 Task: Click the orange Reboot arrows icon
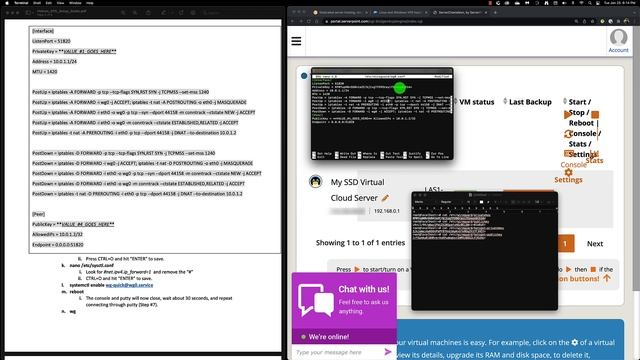568,133
